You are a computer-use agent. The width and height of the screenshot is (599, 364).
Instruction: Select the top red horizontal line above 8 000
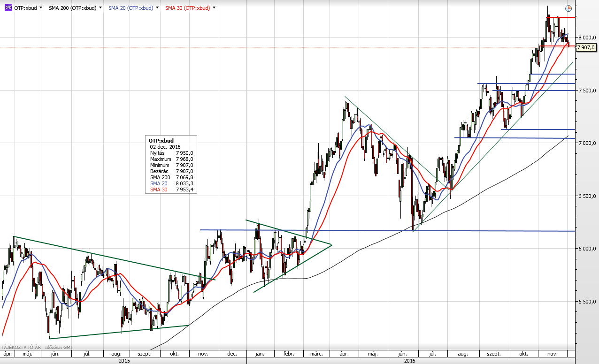tap(561, 17)
